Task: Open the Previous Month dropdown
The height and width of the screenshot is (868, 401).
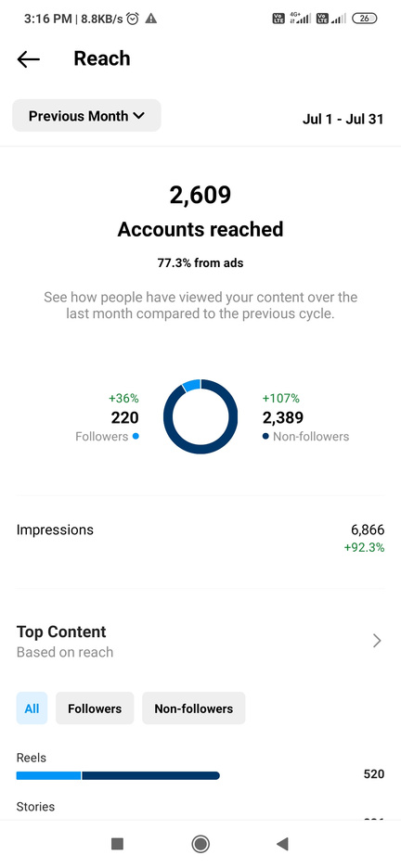Action: [x=86, y=116]
